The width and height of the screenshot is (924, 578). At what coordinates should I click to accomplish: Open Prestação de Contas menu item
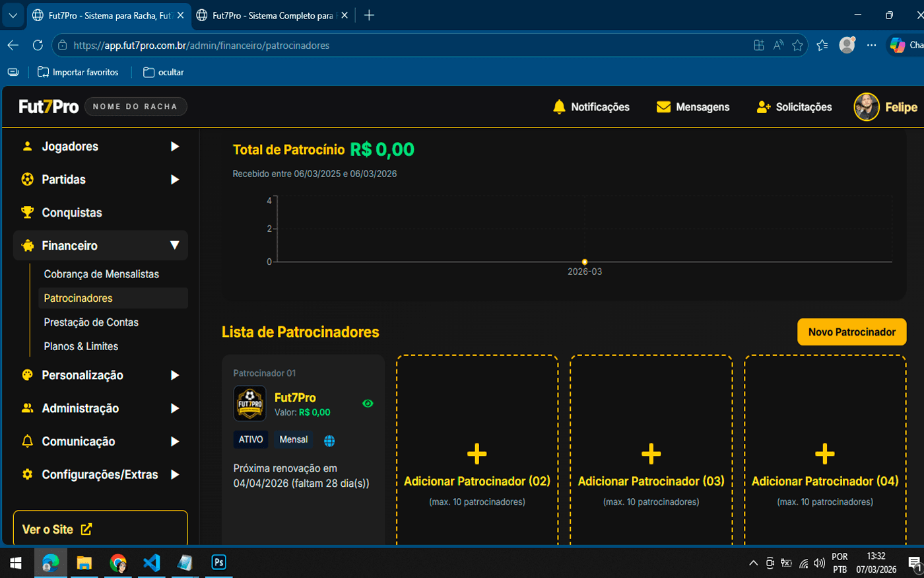91,322
